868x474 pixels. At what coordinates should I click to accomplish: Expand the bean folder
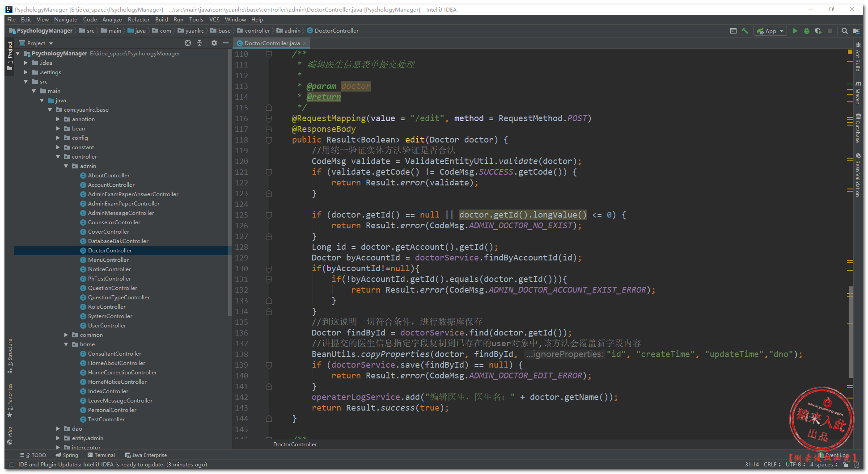tap(58, 129)
